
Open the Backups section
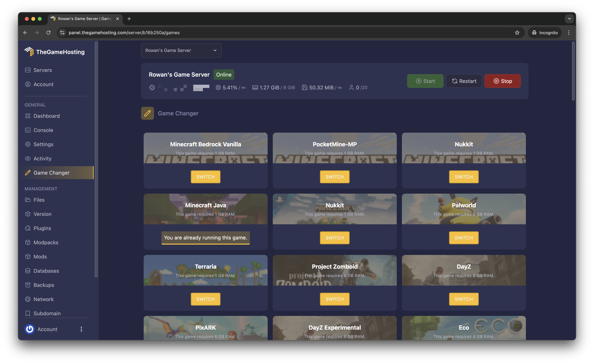(x=44, y=285)
